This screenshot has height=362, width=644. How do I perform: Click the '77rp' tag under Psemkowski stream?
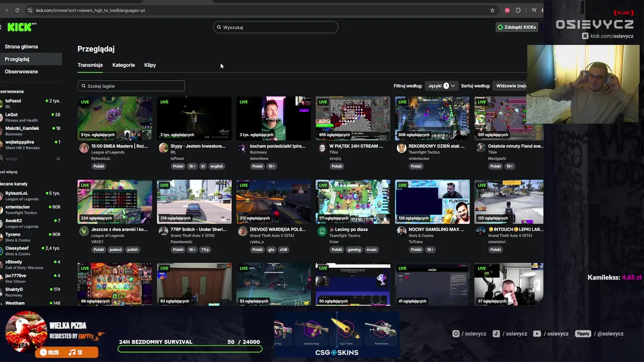pos(205,250)
